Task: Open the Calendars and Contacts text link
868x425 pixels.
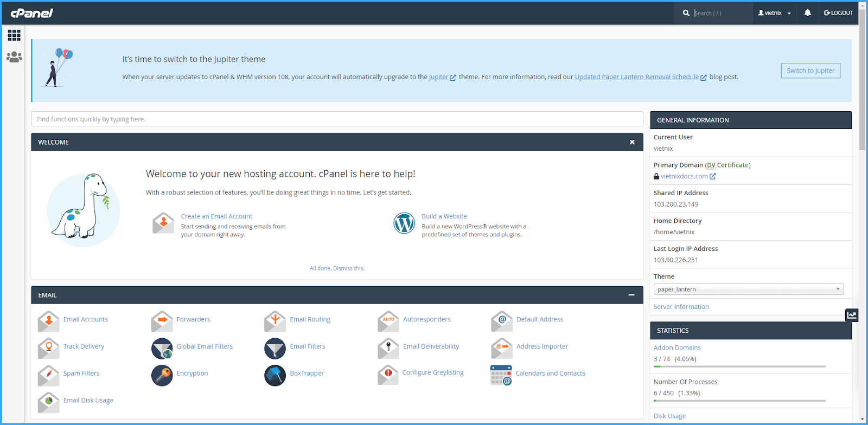Action: pyautogui.click(x=550, y=374)
